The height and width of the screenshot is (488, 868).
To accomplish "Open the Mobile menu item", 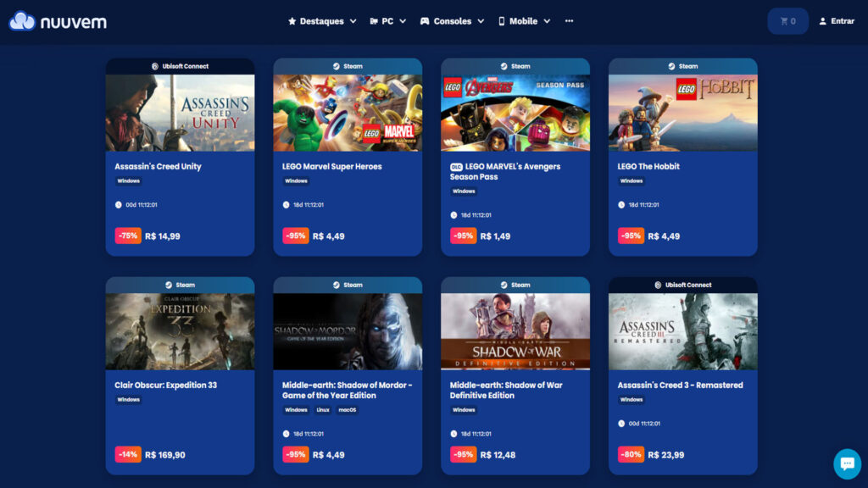I will pos(524,21).
